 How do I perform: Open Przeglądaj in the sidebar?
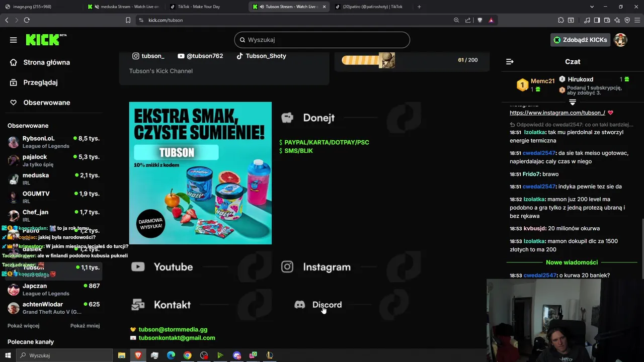click(40, 82)
